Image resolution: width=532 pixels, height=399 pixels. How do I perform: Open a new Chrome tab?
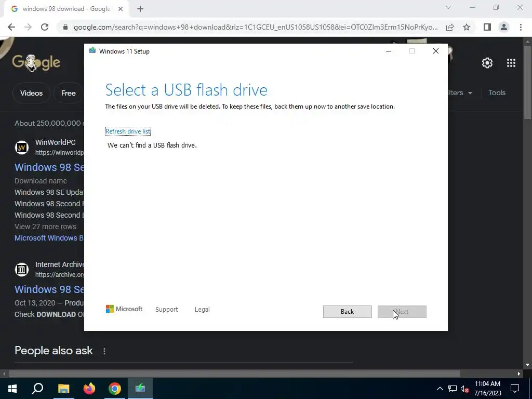pyautogui.click(x=140, y=9)
